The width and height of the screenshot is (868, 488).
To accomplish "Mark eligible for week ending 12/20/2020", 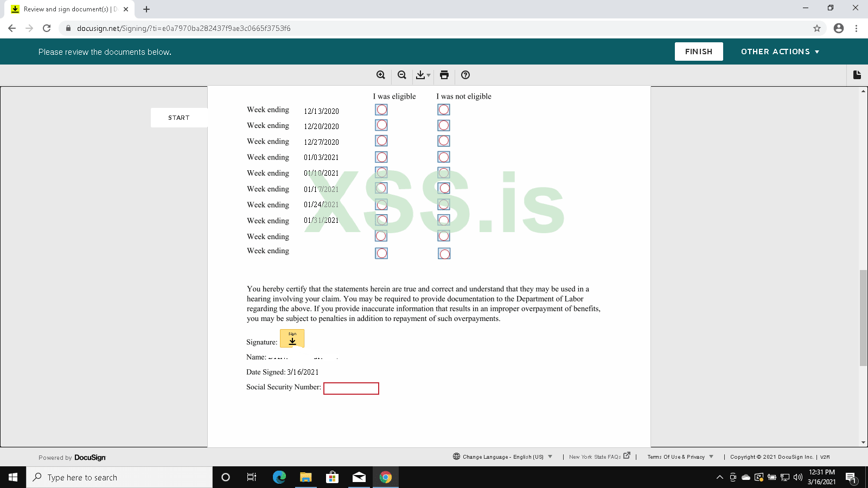I will tap(382, 125).
